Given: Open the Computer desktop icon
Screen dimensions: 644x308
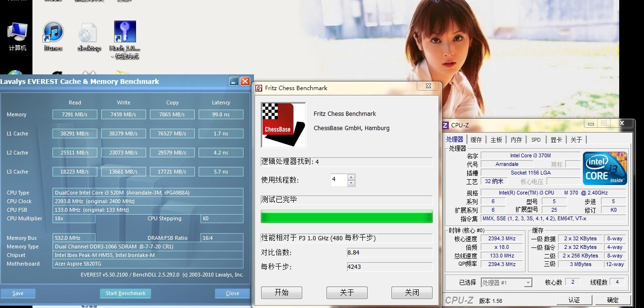Looking at the screenshot, I should click(x=18, y=36).
